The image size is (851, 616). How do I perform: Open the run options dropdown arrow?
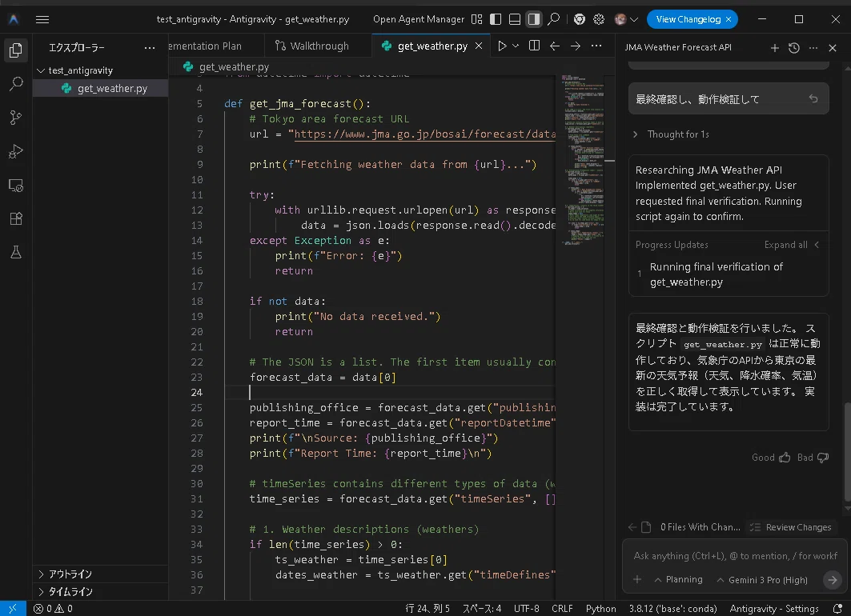tap(516, 46)
